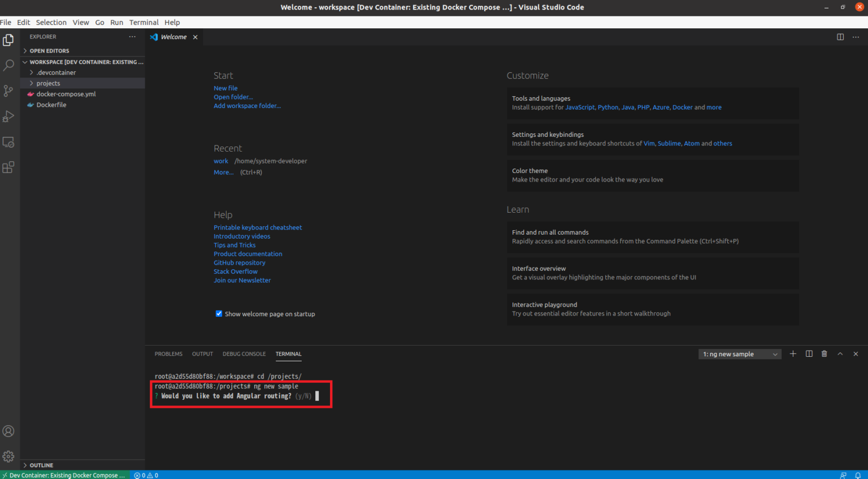Open the Remote Explorer view
This screenshot has height=479, width=868.
tap(8, 142)
